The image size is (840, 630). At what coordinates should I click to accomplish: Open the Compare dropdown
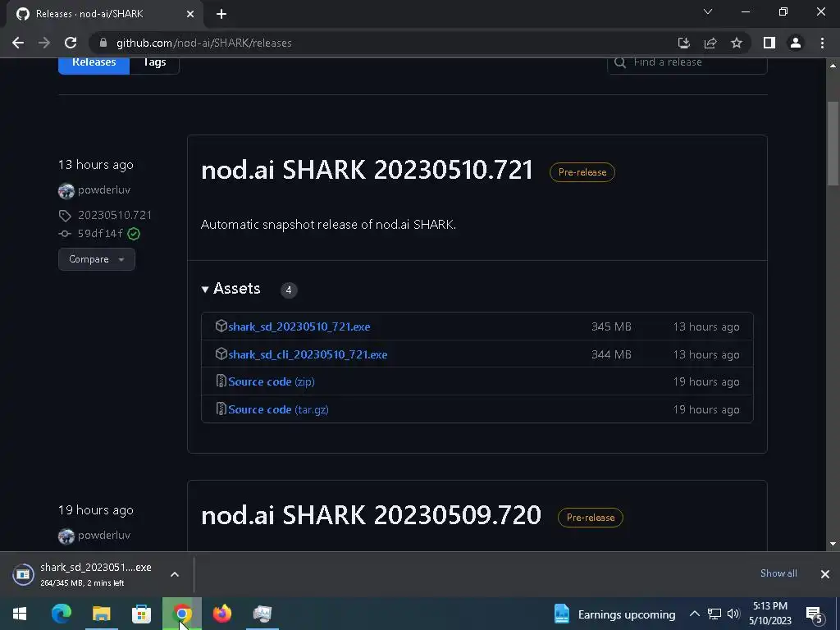point(97,259)
